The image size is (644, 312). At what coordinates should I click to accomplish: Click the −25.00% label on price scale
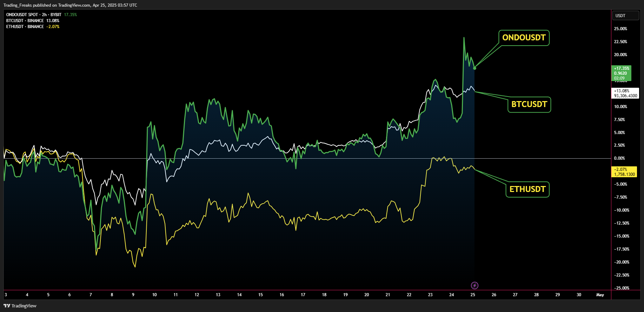[622, 288]
